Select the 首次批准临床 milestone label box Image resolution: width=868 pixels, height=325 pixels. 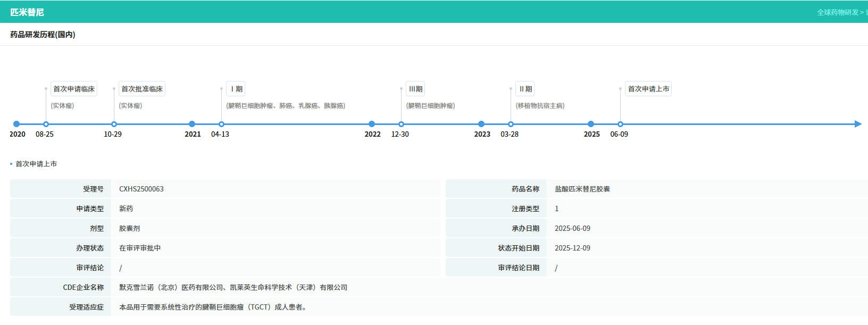point(142,89)
